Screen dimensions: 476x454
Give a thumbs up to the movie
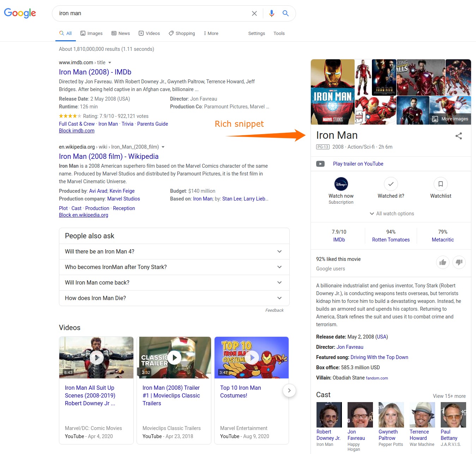[x=443, y=262]
